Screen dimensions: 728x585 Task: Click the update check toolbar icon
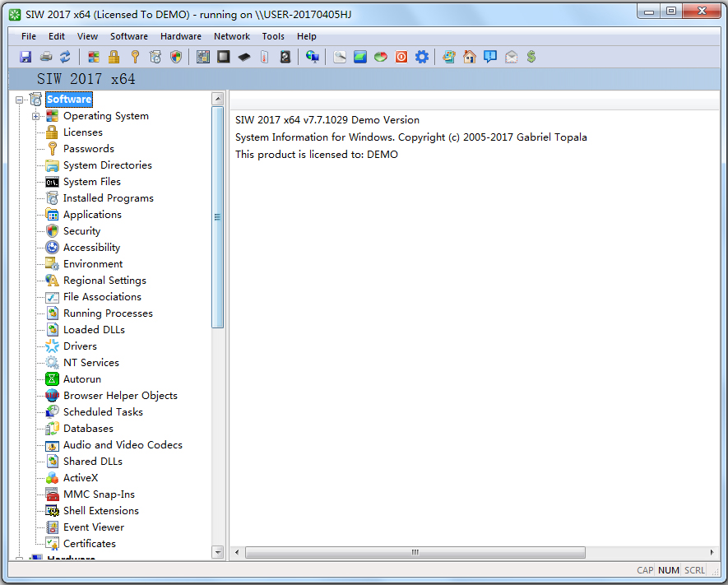tap(449, 57)
